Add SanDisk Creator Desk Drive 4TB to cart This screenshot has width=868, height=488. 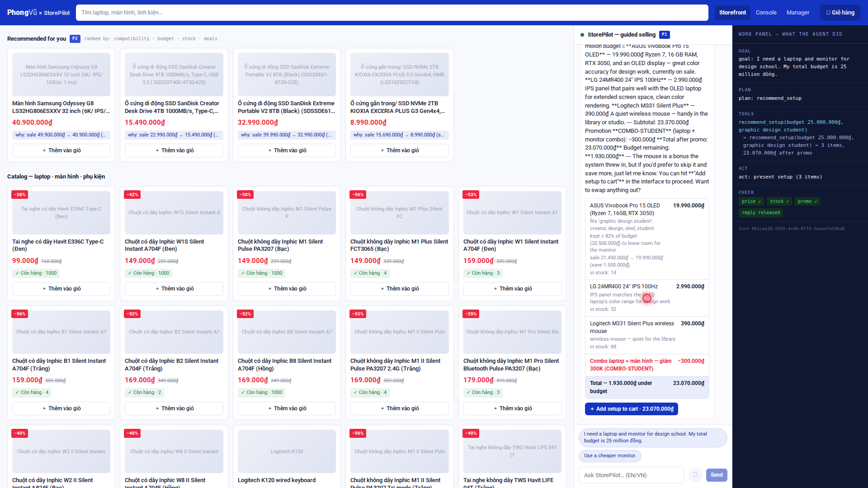click(x=174, y=150)
